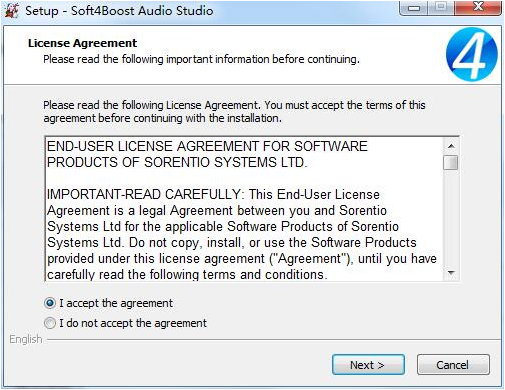Select the 'I accept the agreement' radio button
This screenshot has width=505, height=390.
coord(50,303)
